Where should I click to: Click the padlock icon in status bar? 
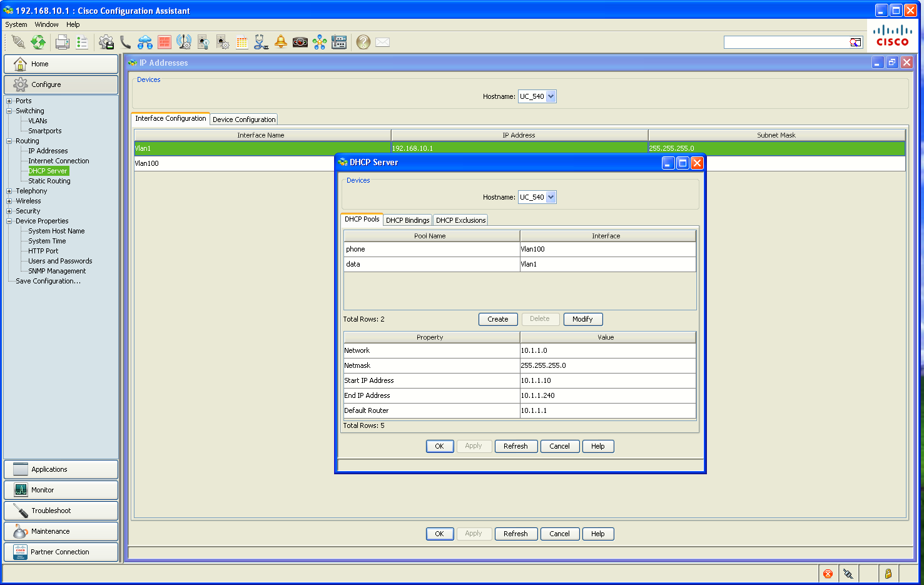tap(888, 573)
